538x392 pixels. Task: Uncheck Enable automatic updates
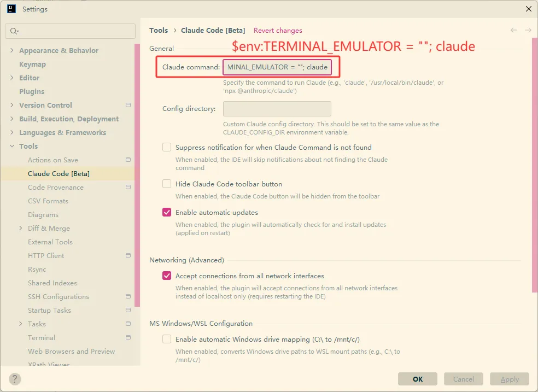[167, 212]
